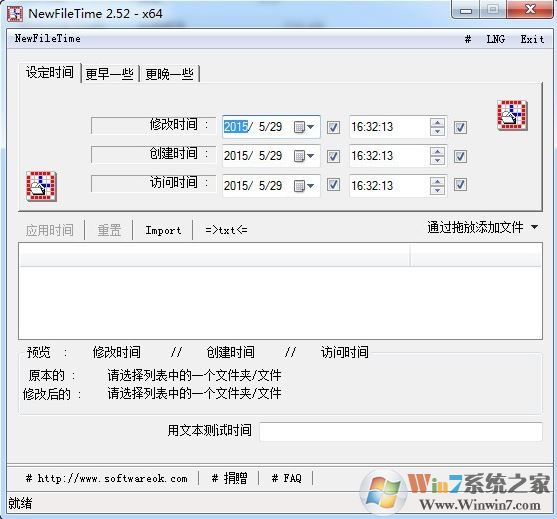
Task: Click the 就绪 status bar text
Action: point(20,503)
